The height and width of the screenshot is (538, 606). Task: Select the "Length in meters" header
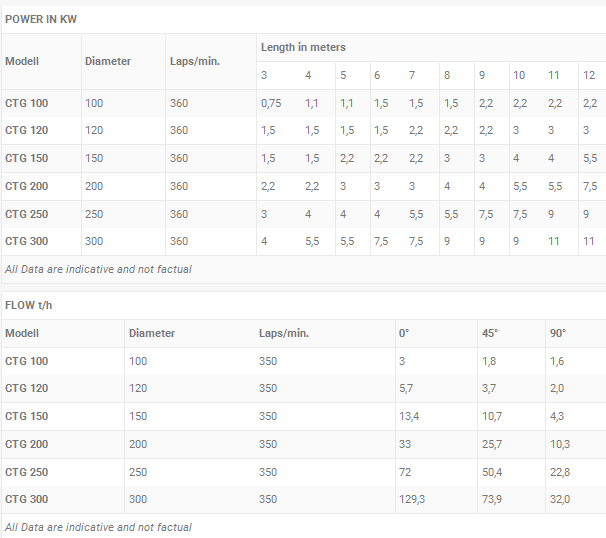(303, 47)
